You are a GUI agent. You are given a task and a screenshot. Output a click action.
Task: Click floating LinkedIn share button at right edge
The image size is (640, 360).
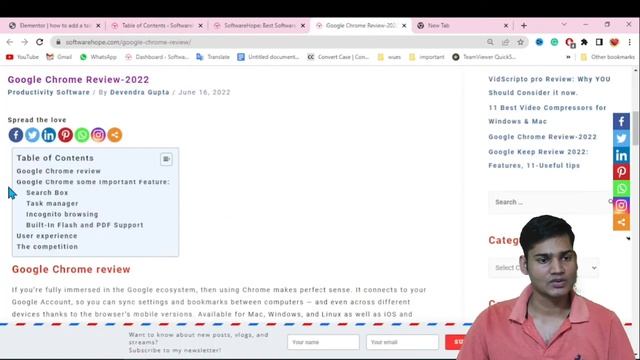(x=621, y=155)
